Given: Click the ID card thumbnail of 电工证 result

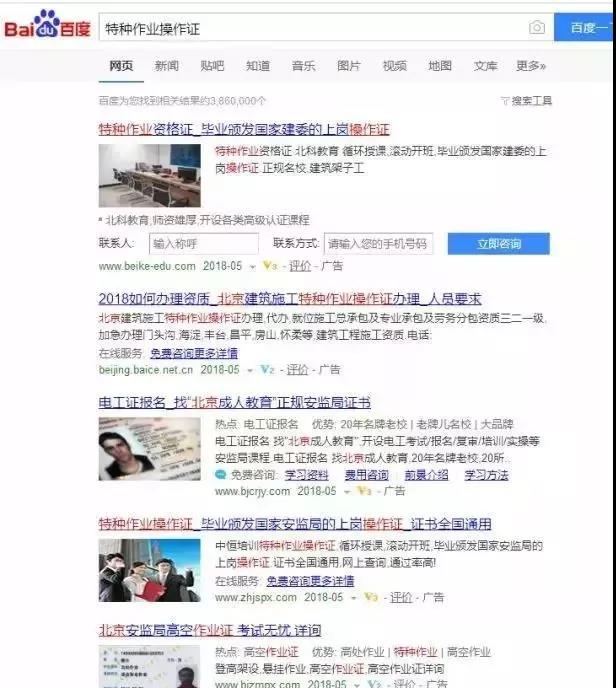Looking at the screenshot, I should click(150, 449).
